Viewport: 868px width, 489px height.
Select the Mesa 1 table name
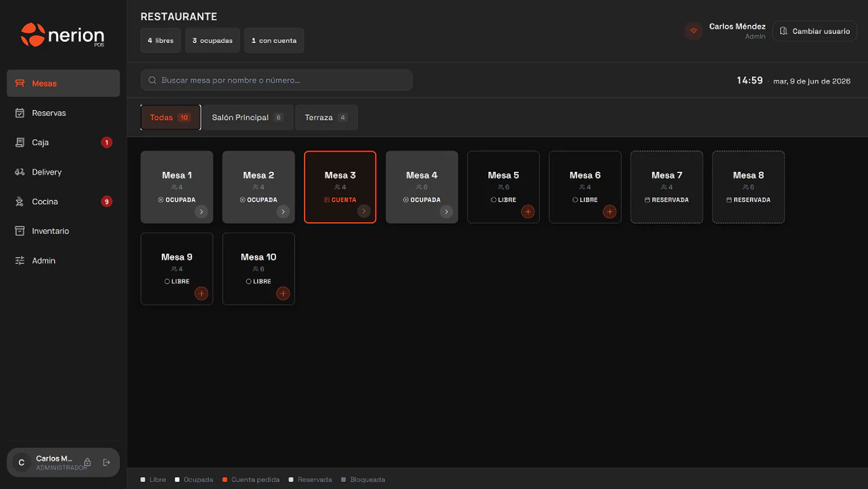177,175
